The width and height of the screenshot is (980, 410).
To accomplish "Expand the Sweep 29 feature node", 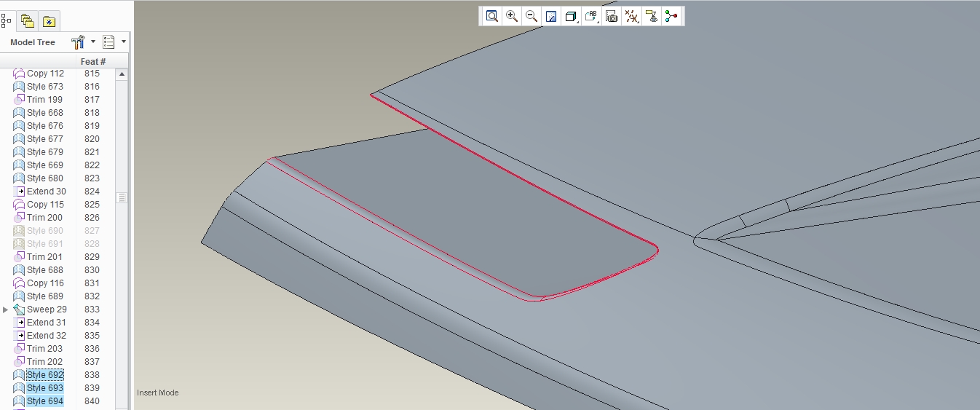I will click(7, 310).
